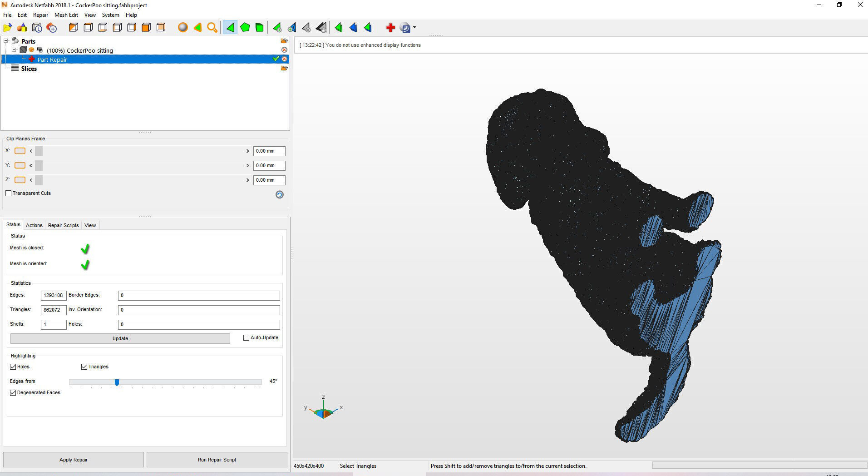Click Z clip plane left arrow
This screenshot has width=868, height=476.
coord(31,180)
